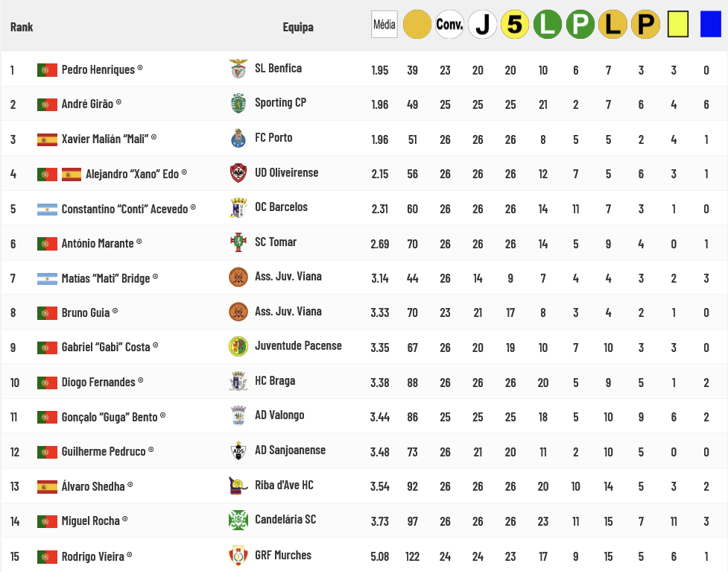728x572 pixels.
Task: Open Rodrigo Vieira player link
Action: pos(93,556)
